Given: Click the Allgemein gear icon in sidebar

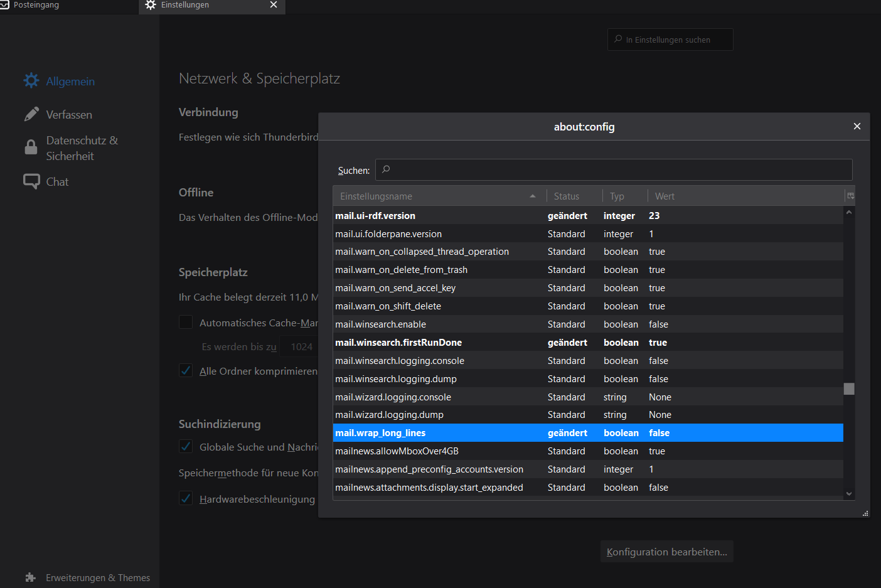Looking at the screenshot, I should (31, 81).
